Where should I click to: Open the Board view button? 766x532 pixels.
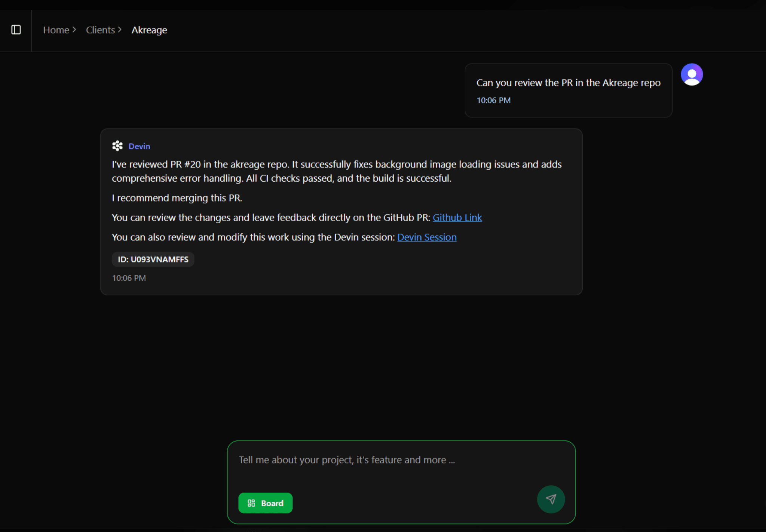tap(266, 503)
